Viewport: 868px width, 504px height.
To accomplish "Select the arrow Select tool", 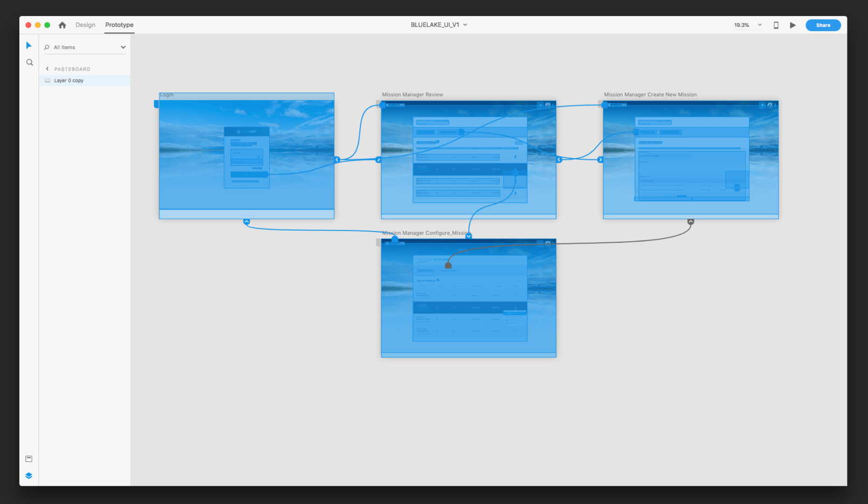I will coord(29,46).
